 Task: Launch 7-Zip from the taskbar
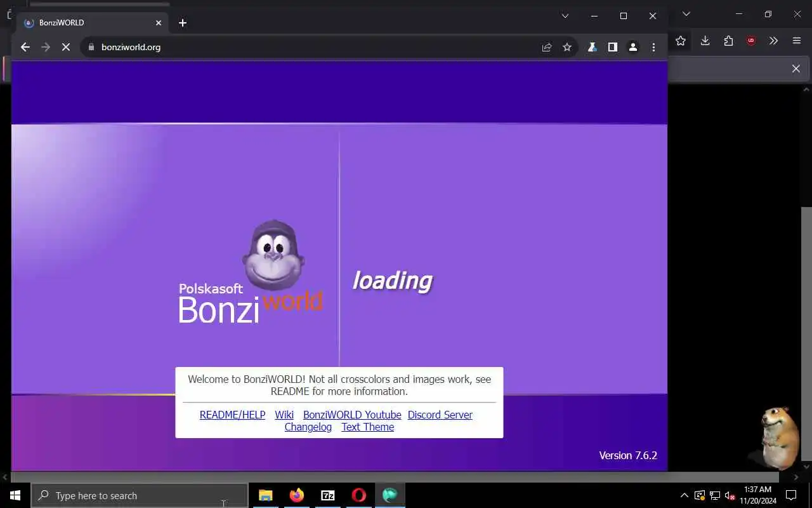click(328, 495)
